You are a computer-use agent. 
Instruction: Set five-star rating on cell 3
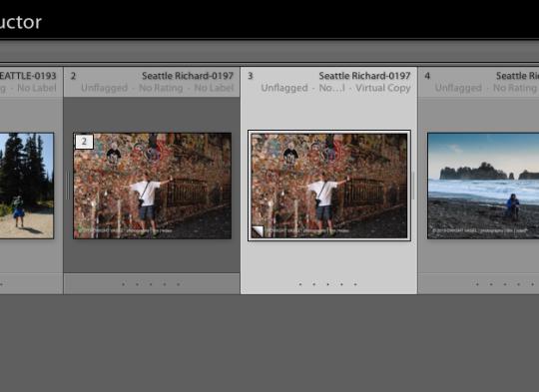(355, 284)
